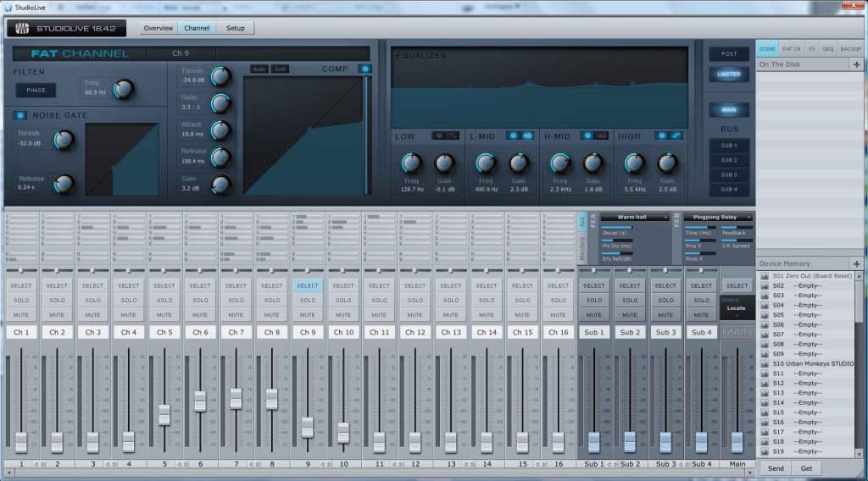Image resolution: width=868 pixels, height=481 pixels.
Task: Toggle the LOW band EQ power button
Action: (438, 135)
